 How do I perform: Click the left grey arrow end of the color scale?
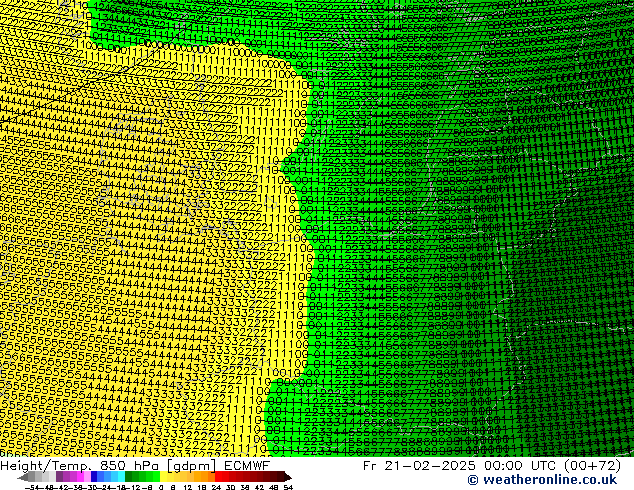tap(23, 477)
